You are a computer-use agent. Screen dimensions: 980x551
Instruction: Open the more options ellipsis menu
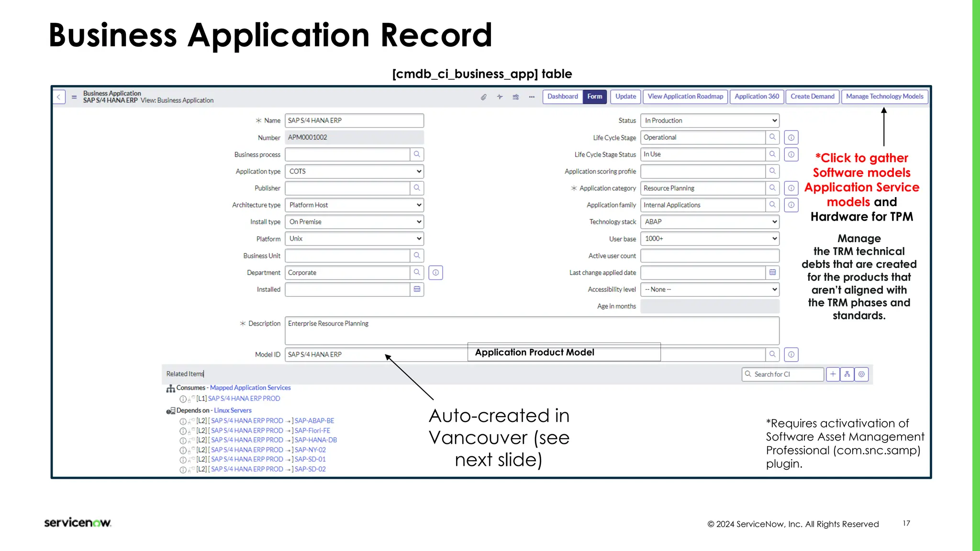pos(532,97)
